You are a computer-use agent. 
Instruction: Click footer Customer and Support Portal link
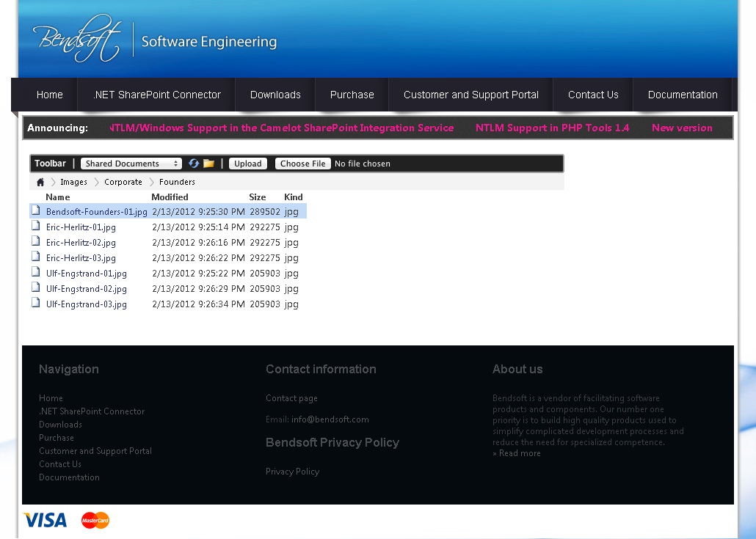95,451
